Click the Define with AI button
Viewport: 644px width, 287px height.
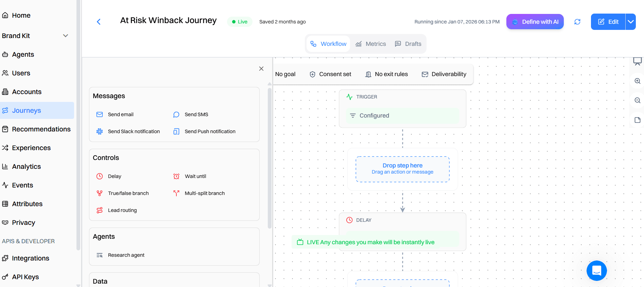[535, 22]
